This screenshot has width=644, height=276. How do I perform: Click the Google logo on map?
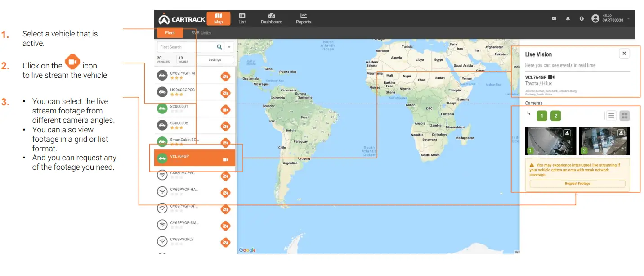click(247, 250)
